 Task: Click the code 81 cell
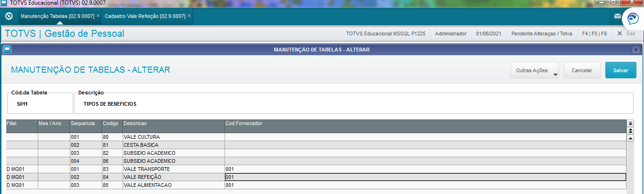[112, 145]
